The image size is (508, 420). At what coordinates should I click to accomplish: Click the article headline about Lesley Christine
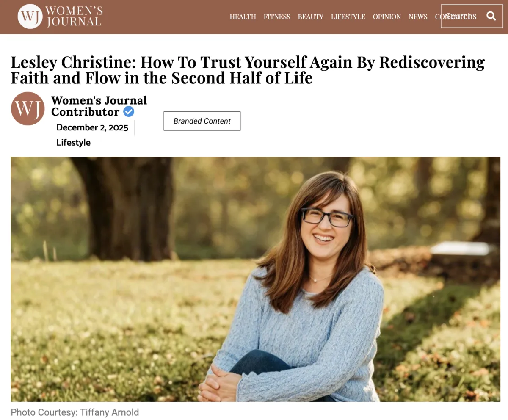pyautogui.click(x=248, y=70)
